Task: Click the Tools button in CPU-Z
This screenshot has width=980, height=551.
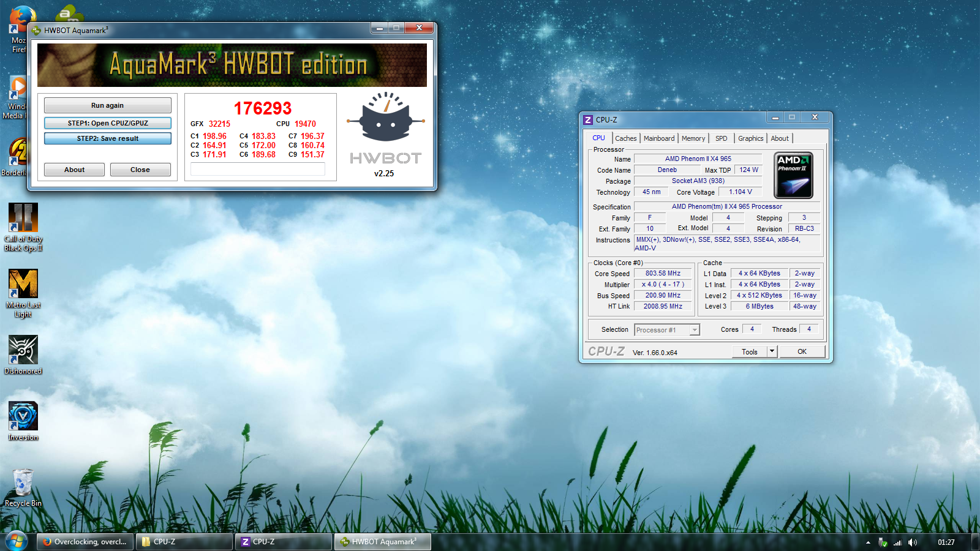Action: point(750,352)
